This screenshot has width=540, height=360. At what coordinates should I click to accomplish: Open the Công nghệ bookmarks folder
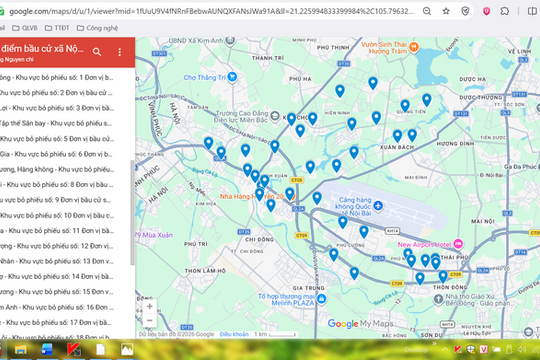[97, 28]
